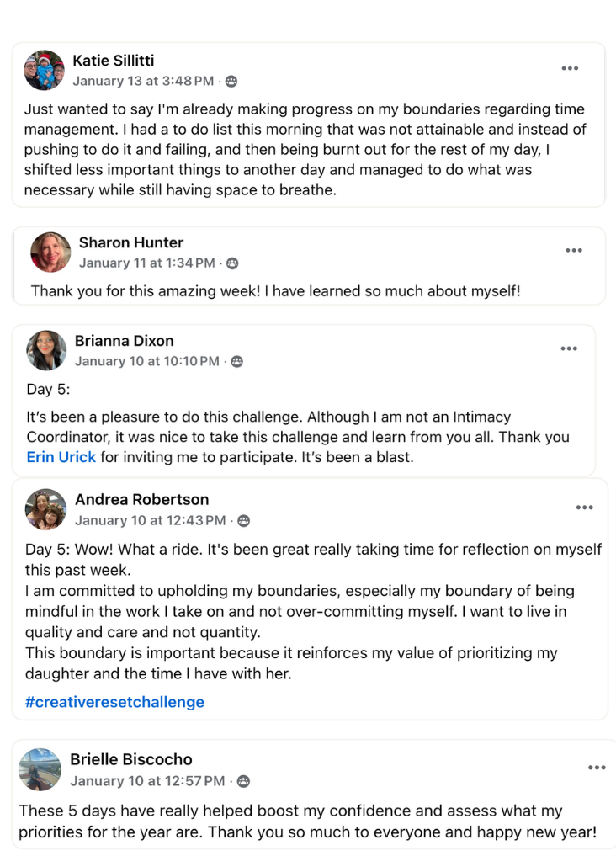Click the audience icon on Katie's post
This screenshot has height=856, width=616.
click(x=231, y=82)
